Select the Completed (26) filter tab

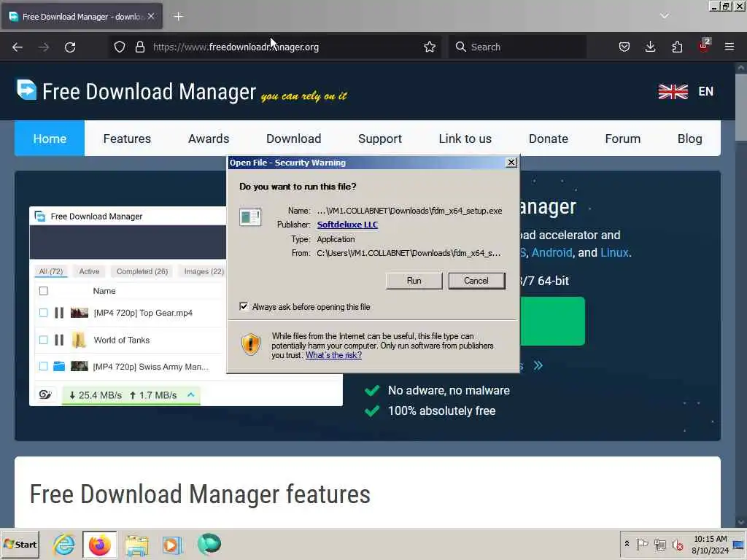coord(142,271)
